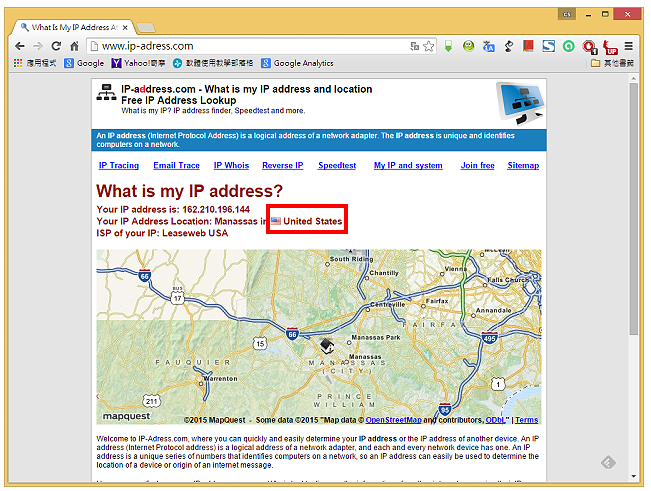Click the diamond watermark icon at bottom right

point(608,462)
